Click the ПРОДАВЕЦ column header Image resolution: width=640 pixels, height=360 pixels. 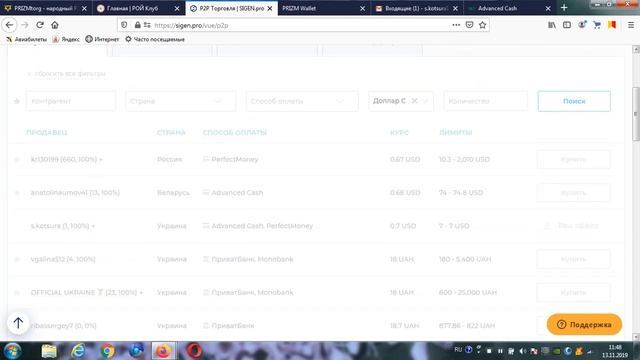pyautogui.click(x=47, y=133)
